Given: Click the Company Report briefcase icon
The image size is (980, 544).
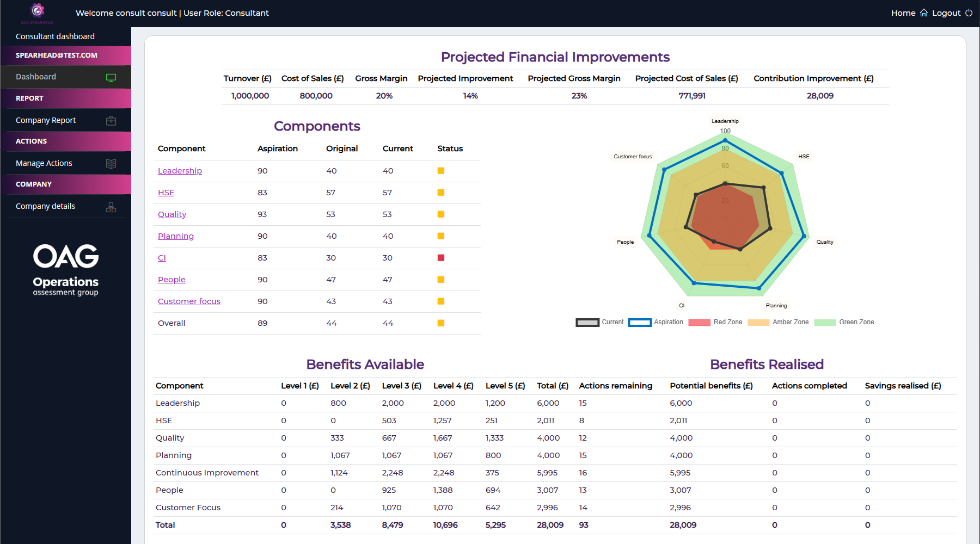Looking at the screenshot, I should [x=111, y=121].
